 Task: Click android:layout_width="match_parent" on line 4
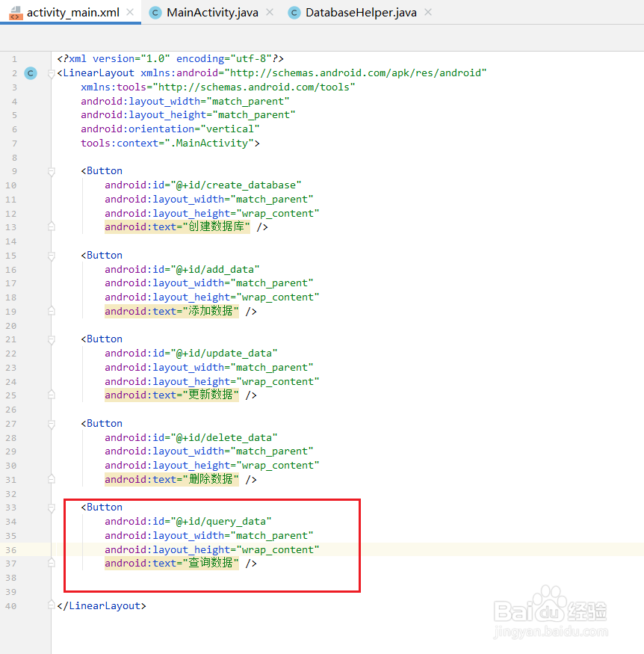point(185,102)
